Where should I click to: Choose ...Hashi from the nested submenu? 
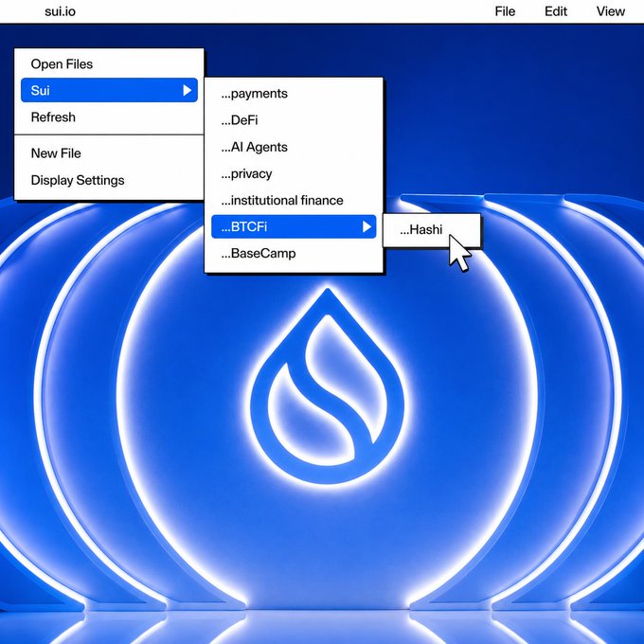421,229
